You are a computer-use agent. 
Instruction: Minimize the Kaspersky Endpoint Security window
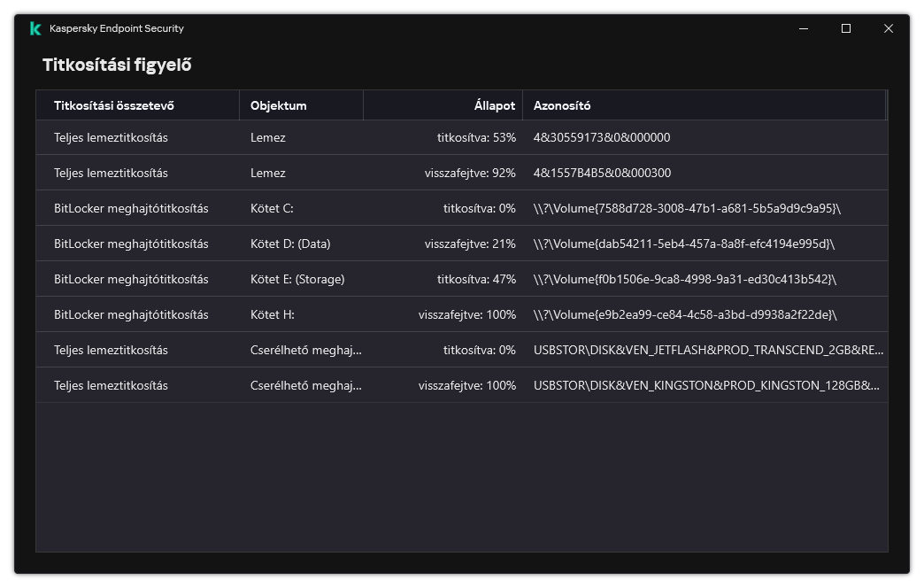tap(804, 28)
